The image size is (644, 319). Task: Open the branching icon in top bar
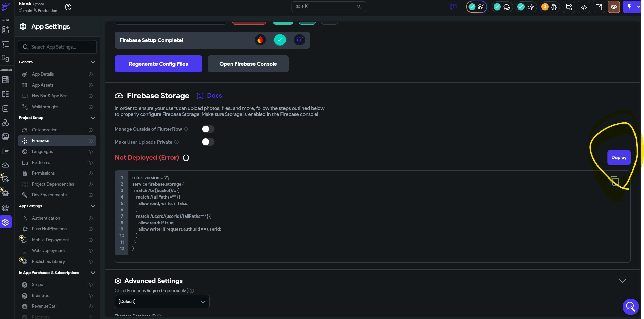tap(569, 7)
